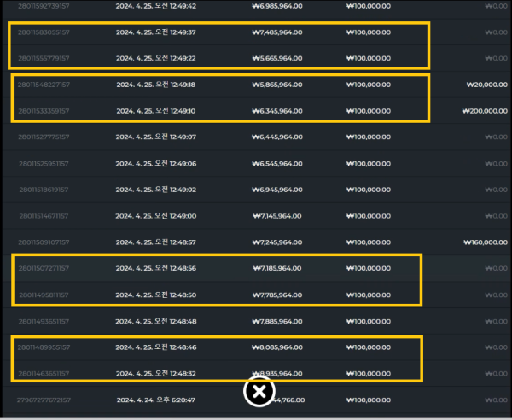Select transaction ID 28011489955157
Screen dimensions: 512x420
point(44,347)
